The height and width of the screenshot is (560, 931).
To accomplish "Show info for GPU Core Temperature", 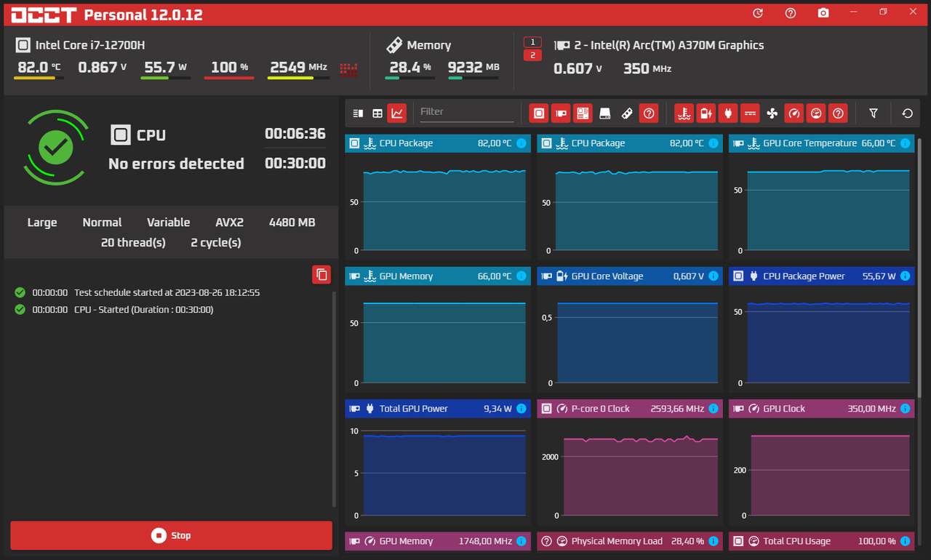I will (905, 143).
